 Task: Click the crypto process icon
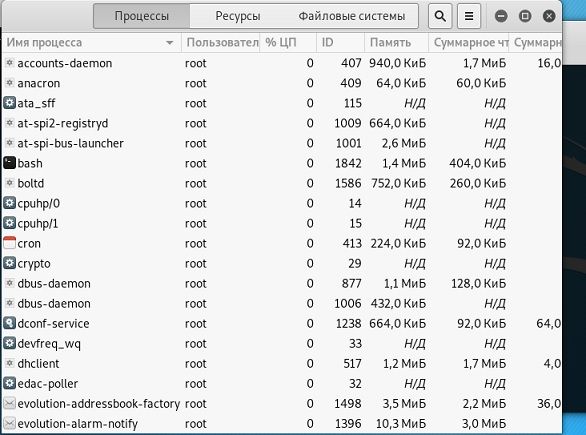[x=10, y=263]
